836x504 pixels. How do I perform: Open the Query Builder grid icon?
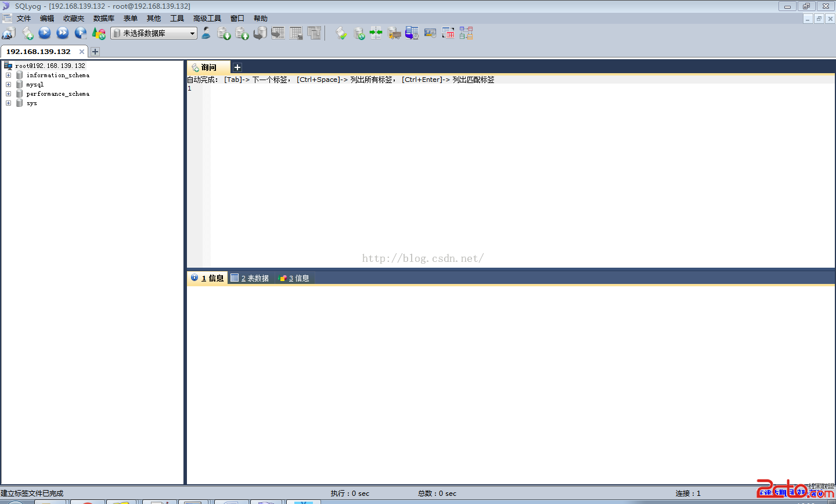(448, 33)
